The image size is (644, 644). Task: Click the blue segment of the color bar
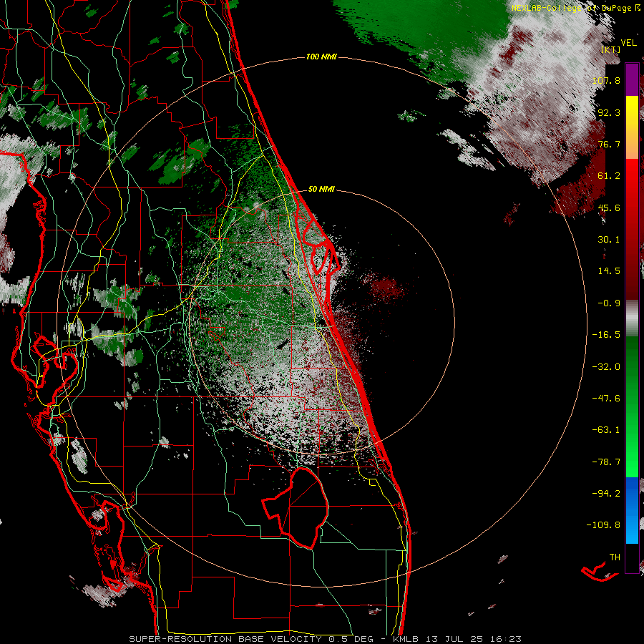632,510
